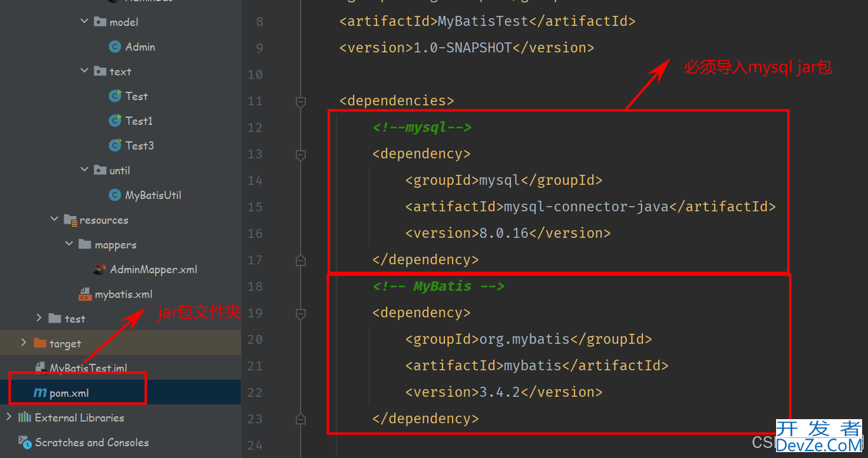This screenshot has width=868, height=458.
Task: Open AdminMapper.xml file
Action: click(154, 270)
